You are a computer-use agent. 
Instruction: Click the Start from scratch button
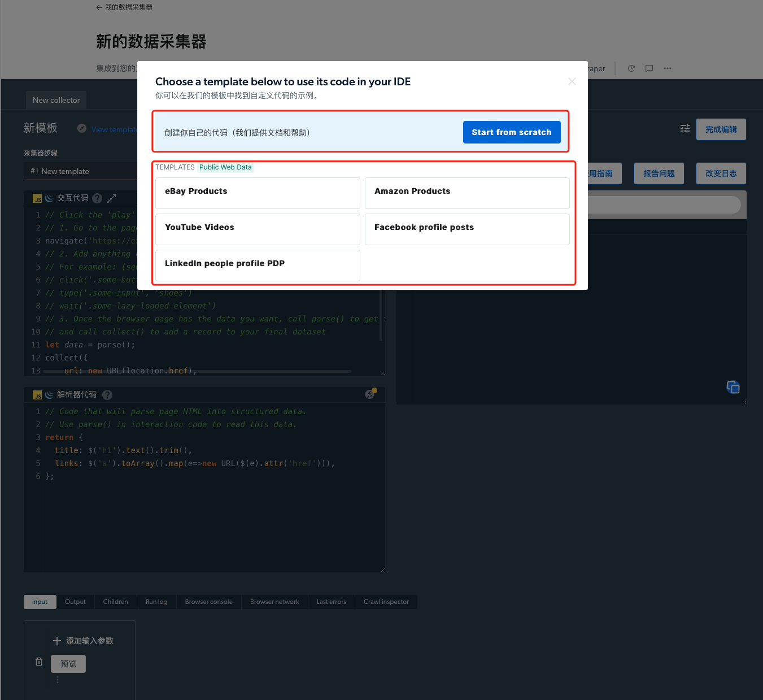(x=512, y=132)
